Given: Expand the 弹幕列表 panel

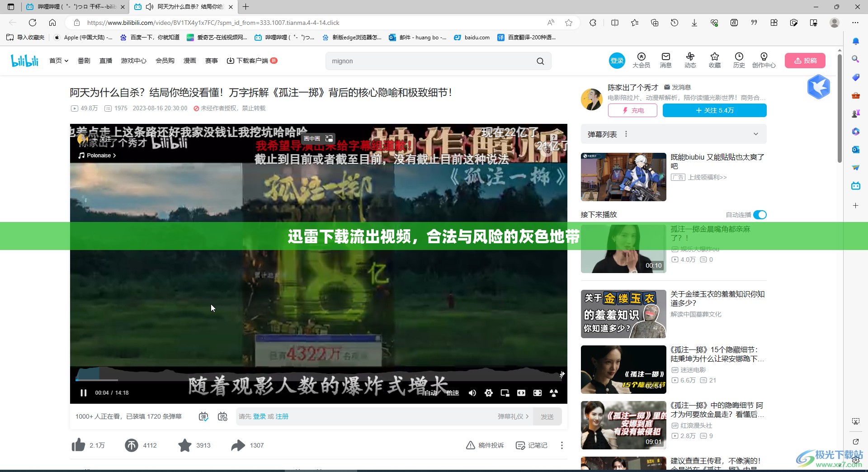Looking at the screenshot, I should coord(755,134).
